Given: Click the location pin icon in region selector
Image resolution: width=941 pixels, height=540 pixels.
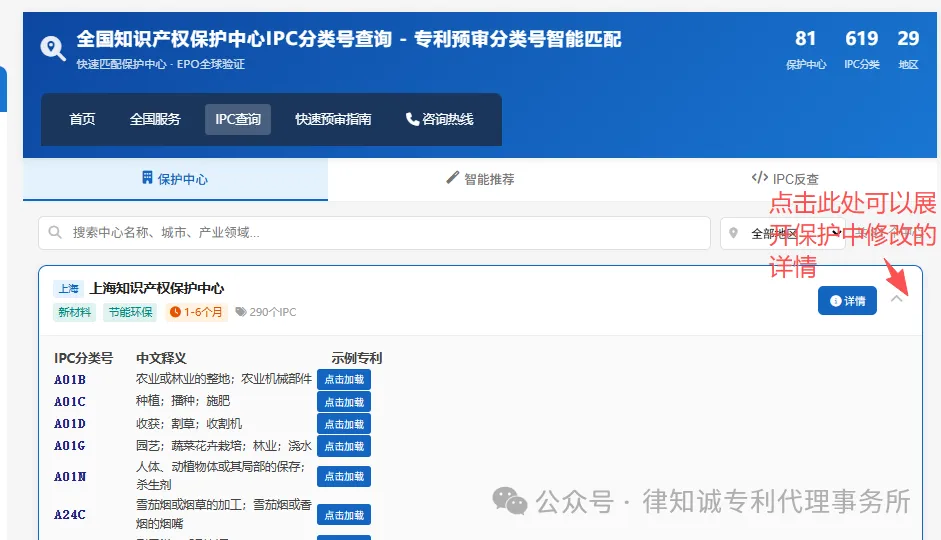Looking at the screenshot, I should [x=733, y=233].
